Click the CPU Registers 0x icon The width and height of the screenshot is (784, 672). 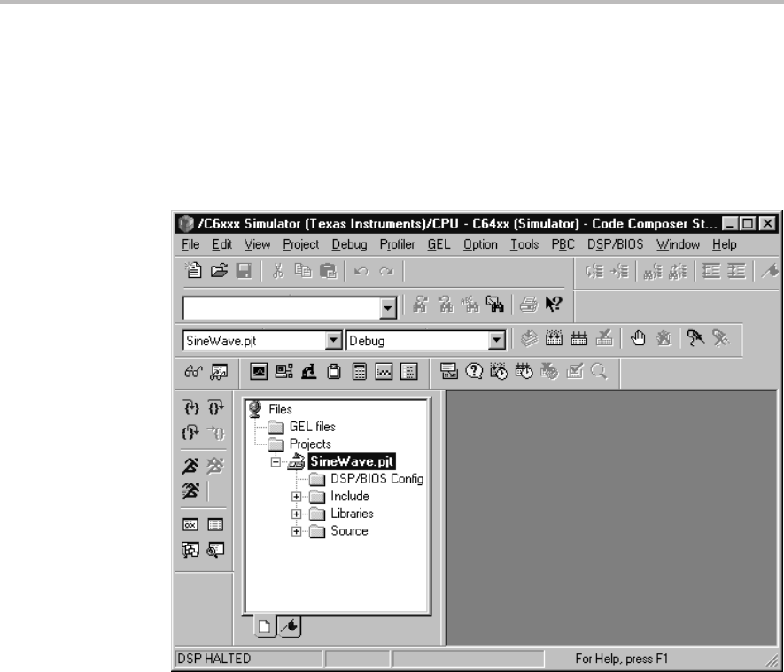click(x=190, y=525)
